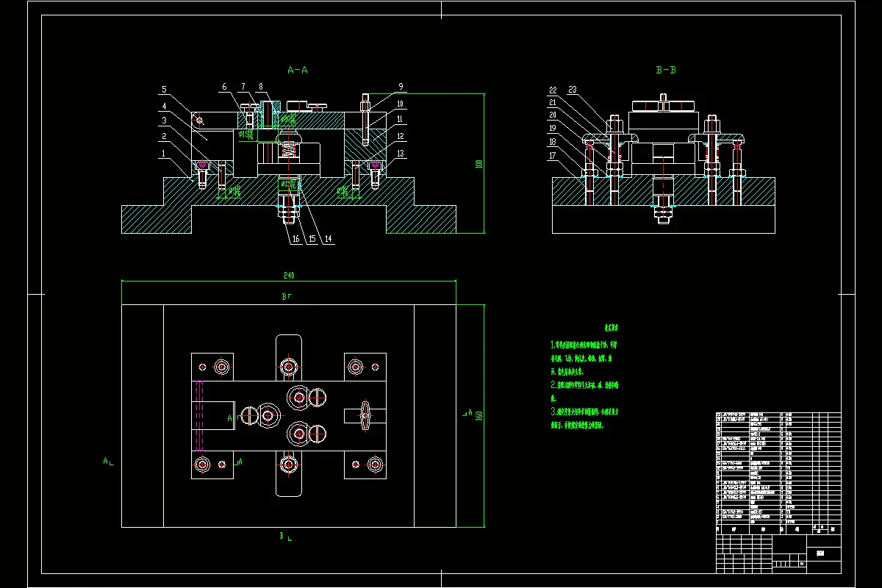Select part callout number '3'
The width and height of the screenshot is (882, 588).
click(x=165, y=121)
